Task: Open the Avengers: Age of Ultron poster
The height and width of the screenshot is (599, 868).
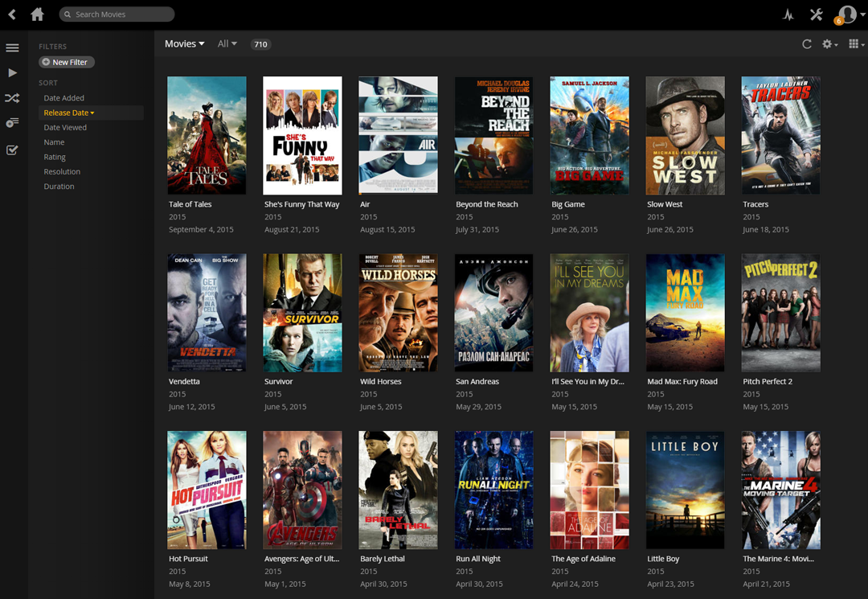Action: [302, 490]
